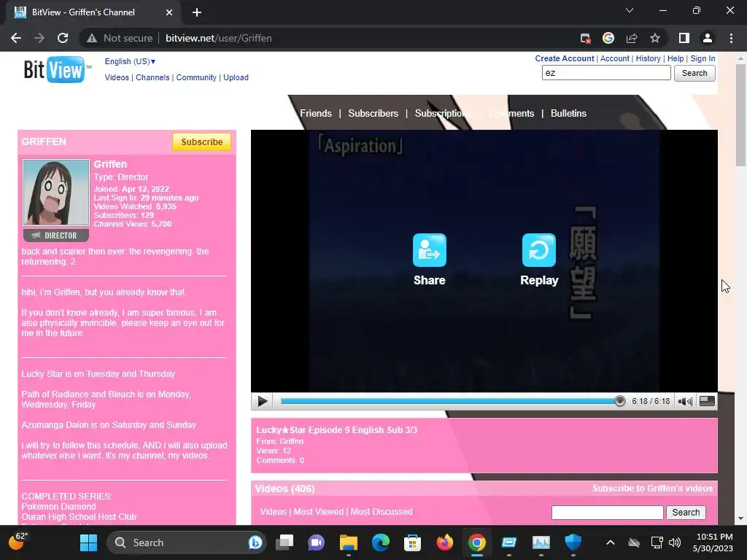
Task: Open the History link
Action: pyautogui.click(x=648, y=58)
